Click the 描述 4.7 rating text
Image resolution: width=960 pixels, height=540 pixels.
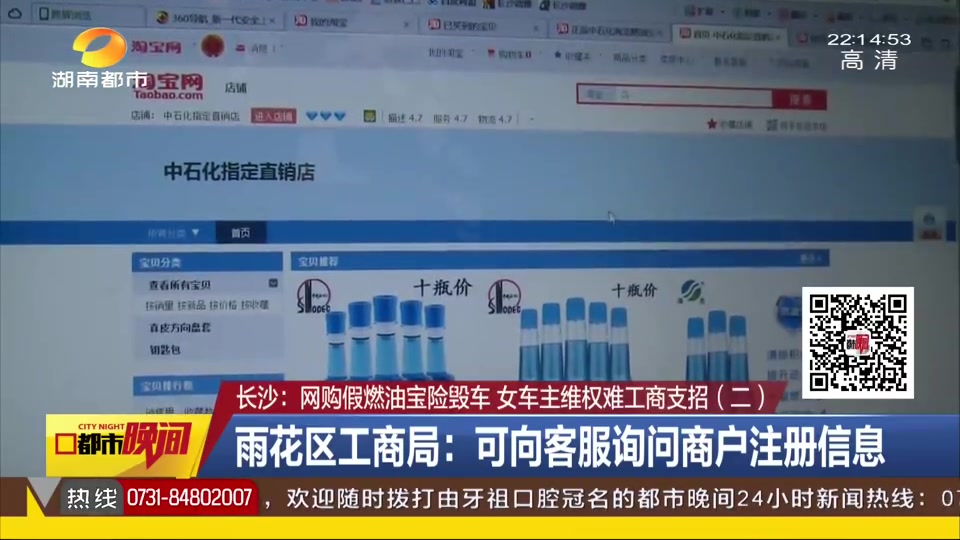pos(405,118)
